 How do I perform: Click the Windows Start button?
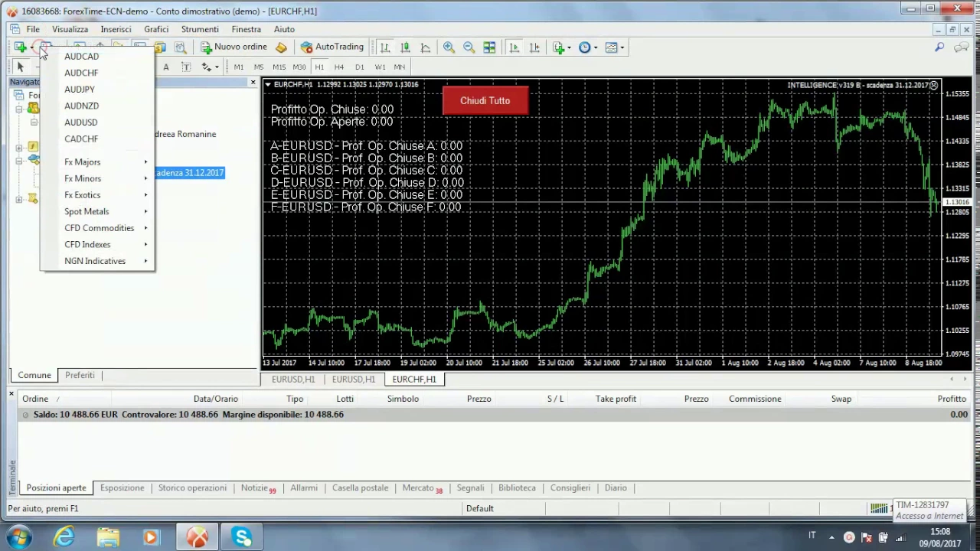click(18, 538)
